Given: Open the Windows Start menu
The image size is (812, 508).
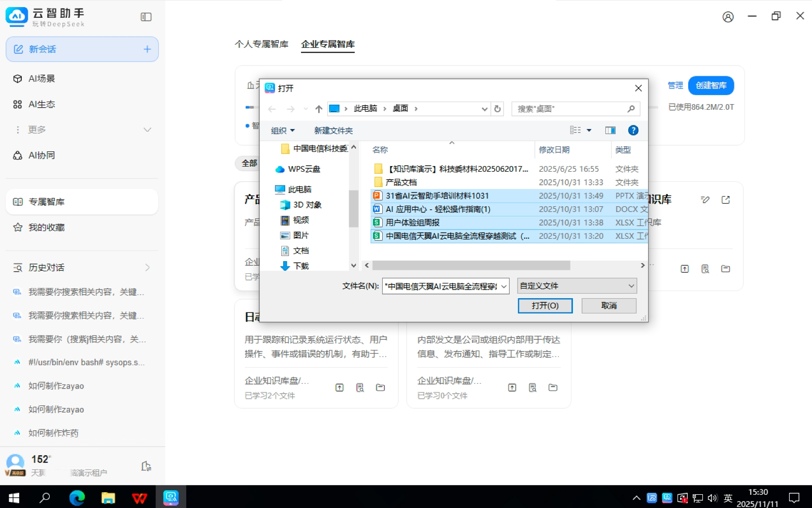Looking at the screenshot, I should pos(14,497).
